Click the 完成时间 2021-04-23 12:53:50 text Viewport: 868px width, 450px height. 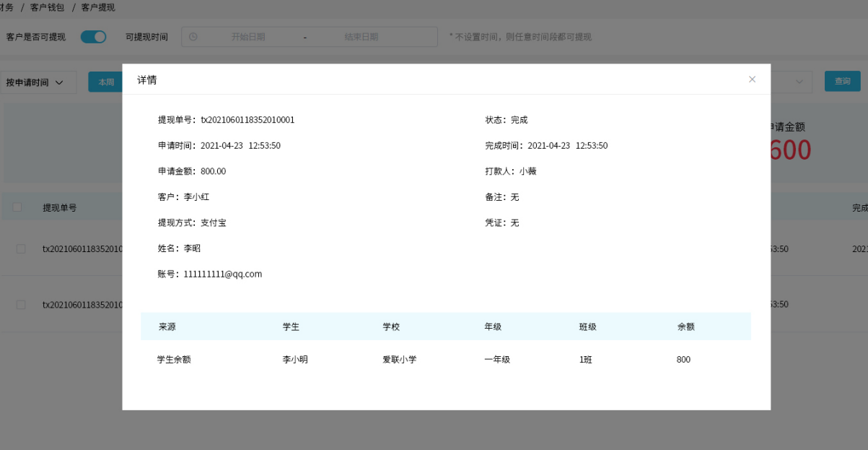(546, 146)
